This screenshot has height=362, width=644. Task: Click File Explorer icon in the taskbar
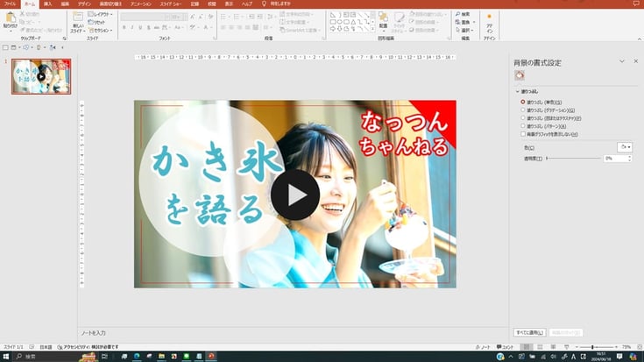tap(161, 356)
